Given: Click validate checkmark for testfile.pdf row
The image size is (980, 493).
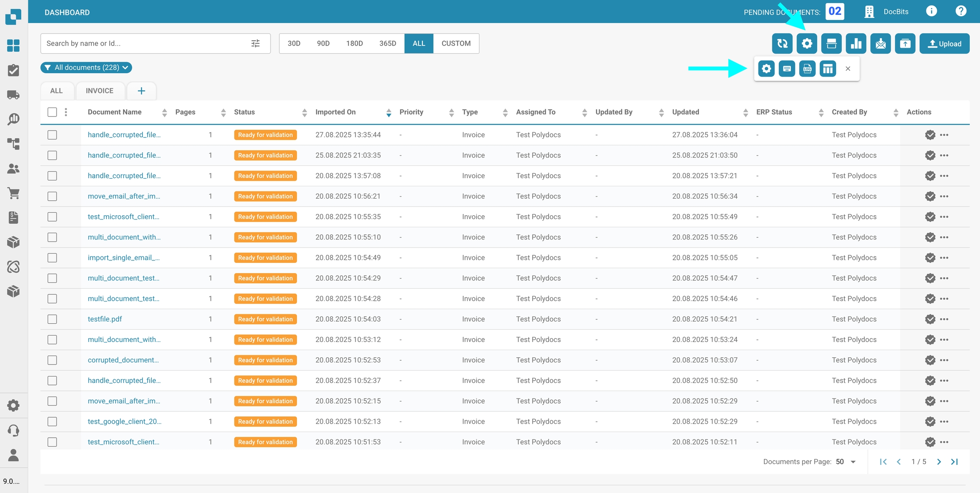Looking at the screenshot, I should point(930,319).
